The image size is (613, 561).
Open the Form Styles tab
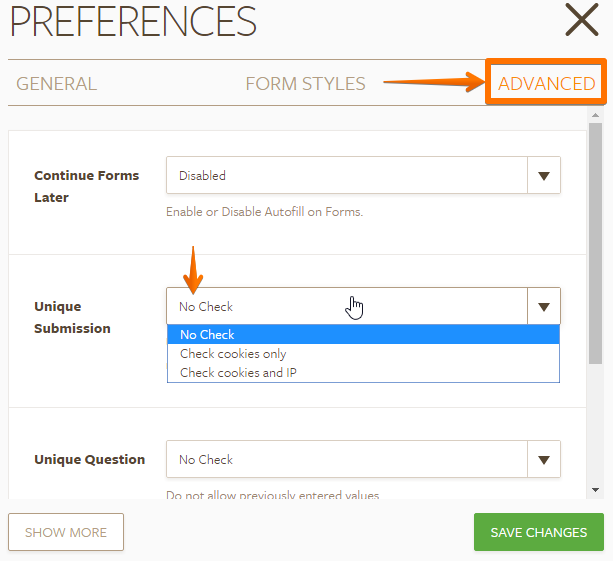305,84
